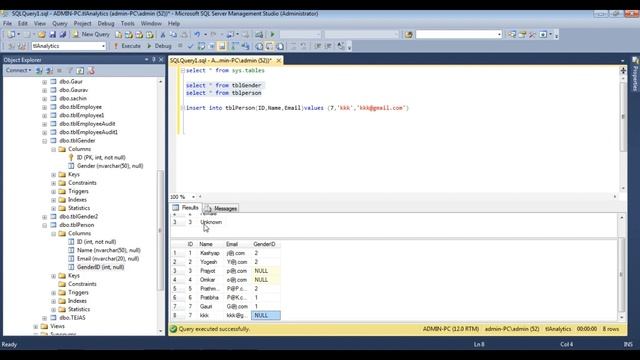Open the Find combo box dropdown

coord(499,35)
